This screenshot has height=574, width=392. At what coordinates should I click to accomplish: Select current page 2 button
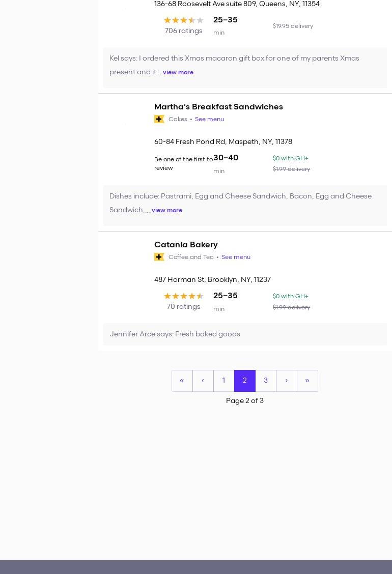pos(244,381)
